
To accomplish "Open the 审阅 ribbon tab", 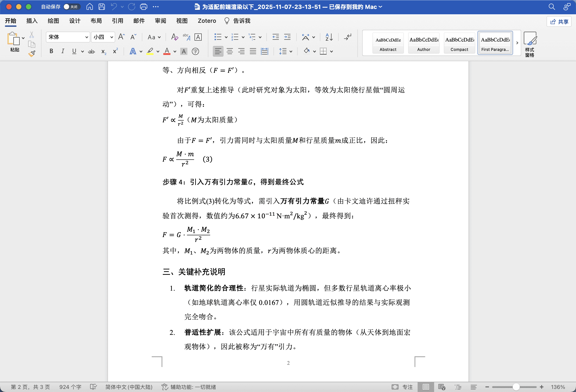I will pyautogui.click(x=160, y=21).
